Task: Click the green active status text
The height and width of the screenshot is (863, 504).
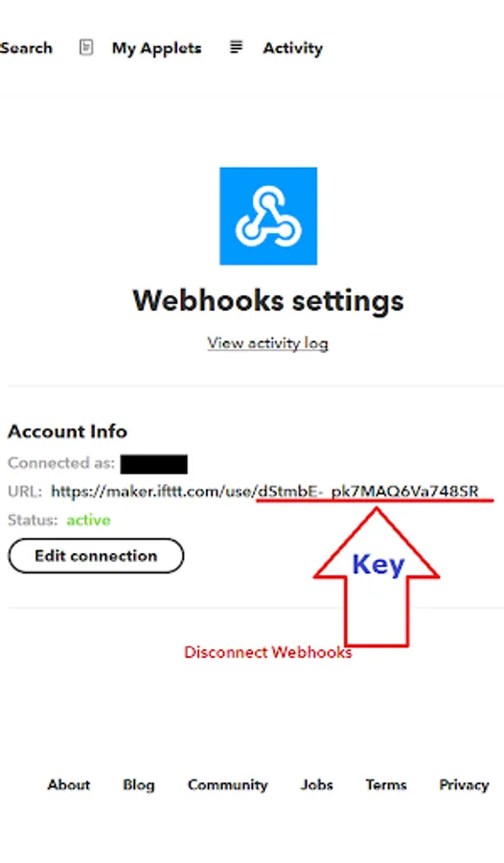Action: pyautogui.click(x=88, y=520)
